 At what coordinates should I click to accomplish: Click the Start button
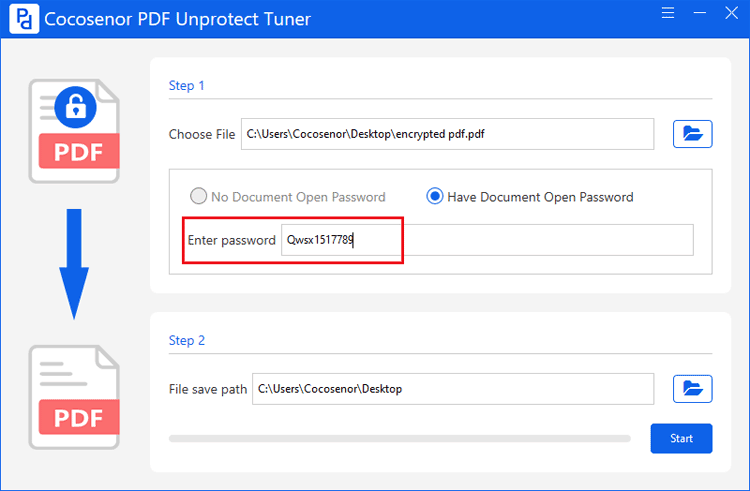[681, 438]
